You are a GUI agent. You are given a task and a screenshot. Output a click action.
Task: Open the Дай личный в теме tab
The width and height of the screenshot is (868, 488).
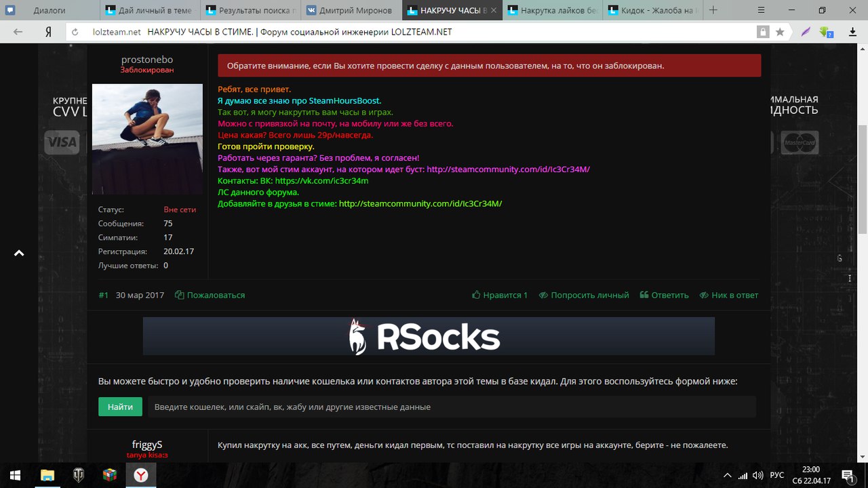tap(151, 10)
